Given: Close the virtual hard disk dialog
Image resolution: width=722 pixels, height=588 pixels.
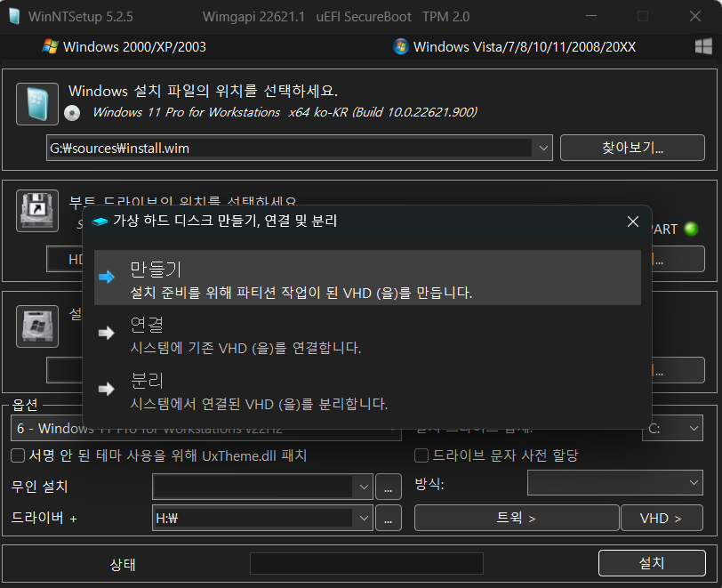Looking at the screenshot, I should click(633, 222).
